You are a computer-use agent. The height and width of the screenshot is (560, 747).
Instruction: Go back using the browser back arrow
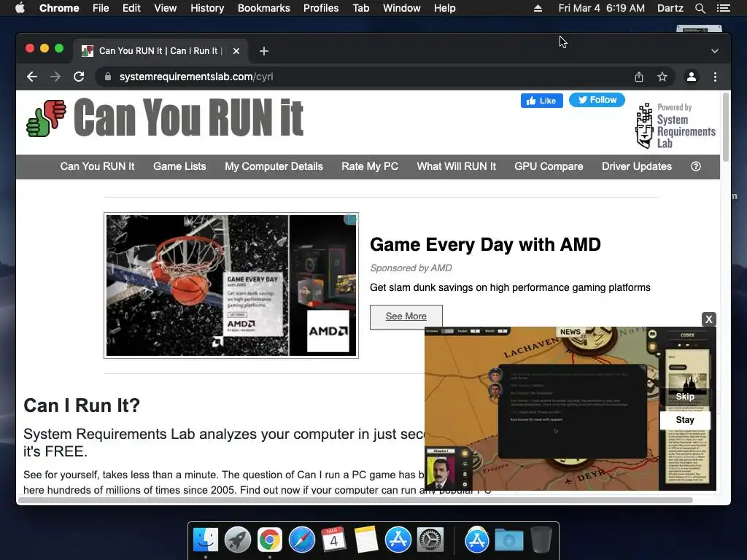[32, 77]
